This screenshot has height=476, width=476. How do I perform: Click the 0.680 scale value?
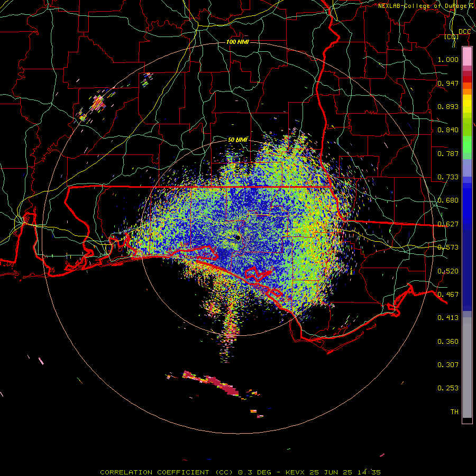tap(448, 200)
